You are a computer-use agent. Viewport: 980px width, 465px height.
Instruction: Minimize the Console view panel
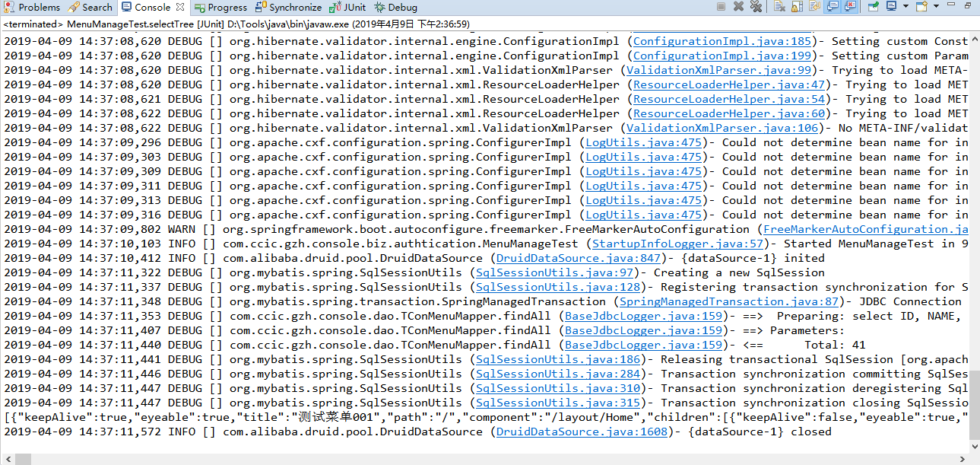(x=951, y=5)
